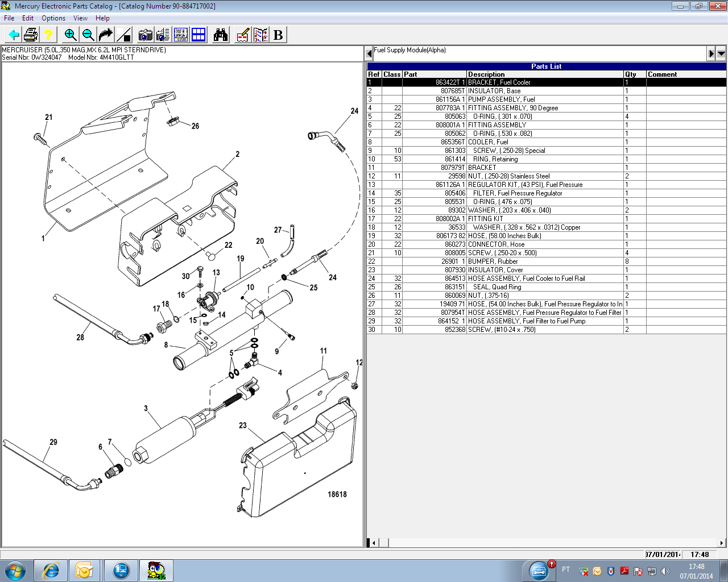Click the Adobe PDF tray icon
The width and height of the screenshot is (728, 582).
[624, 571]
